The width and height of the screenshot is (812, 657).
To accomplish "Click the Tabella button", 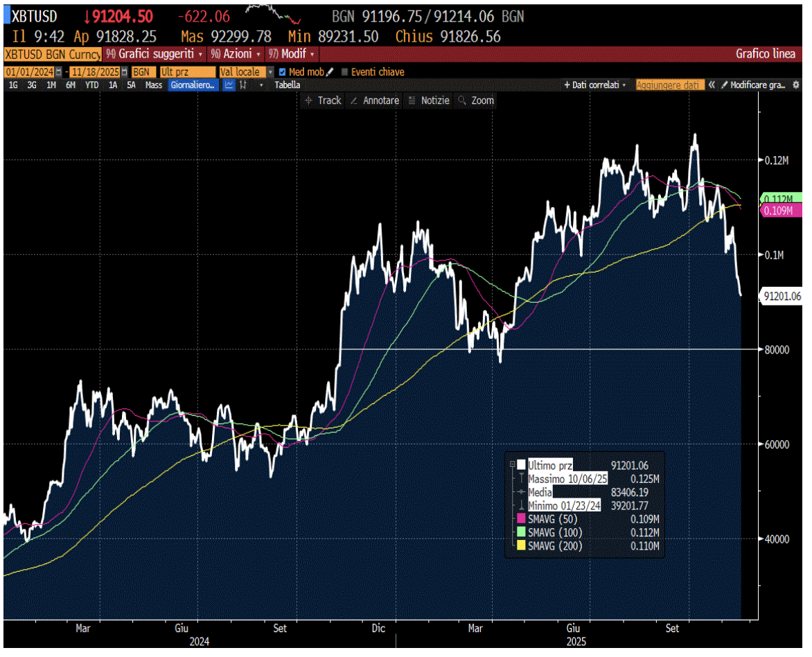I will click(x=287, y=85).
